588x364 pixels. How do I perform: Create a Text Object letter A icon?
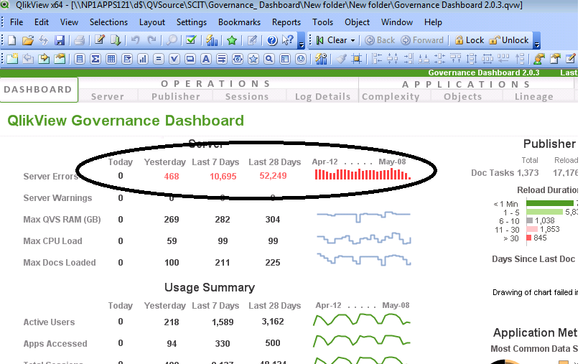click(x=206, y=59)
